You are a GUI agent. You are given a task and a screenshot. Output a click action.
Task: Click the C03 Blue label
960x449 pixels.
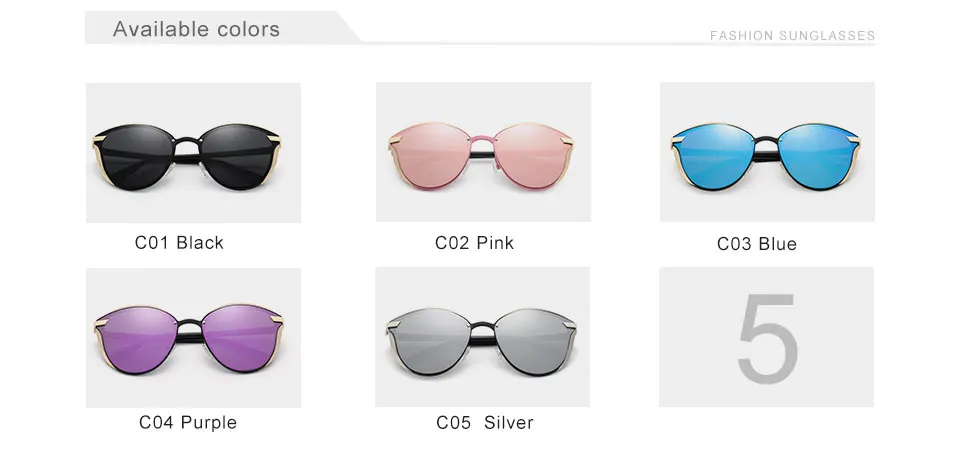point(757,244)
